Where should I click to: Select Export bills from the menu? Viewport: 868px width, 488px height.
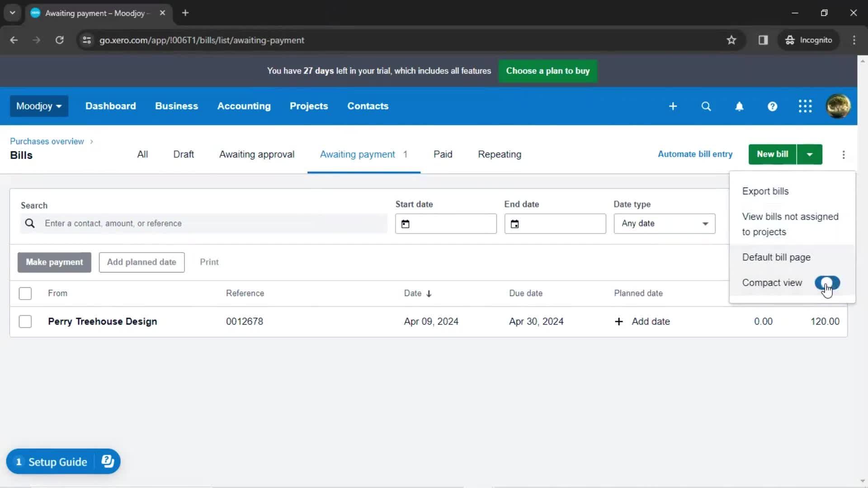coord(792,191)
